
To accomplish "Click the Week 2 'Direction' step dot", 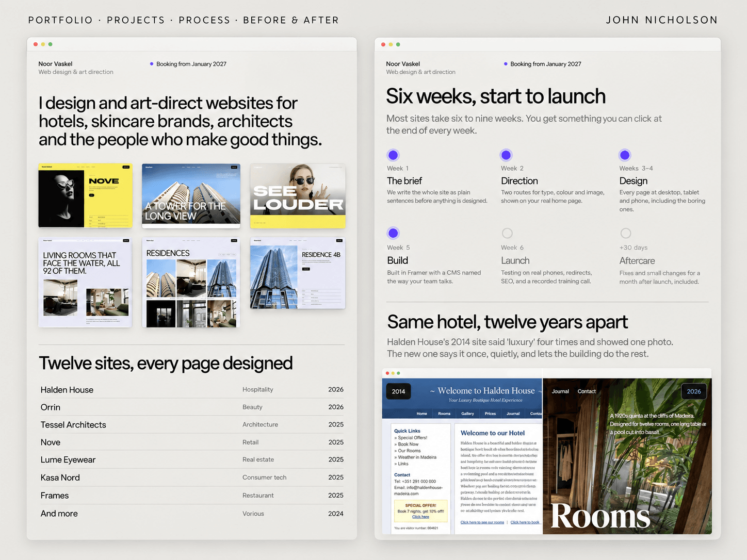I will coord(506,155).
